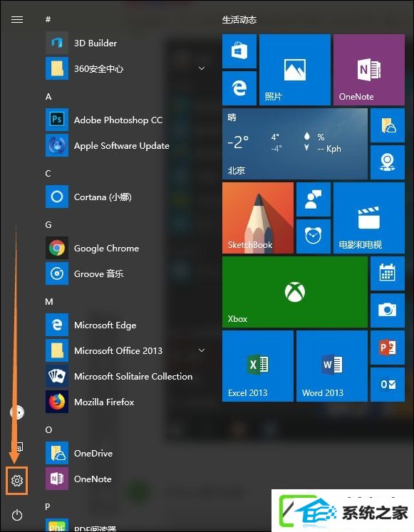Image resolution: width=414 pixels, height=532 pixels.
Task: Open the Maps tile
Action: (x=388, y=162)
